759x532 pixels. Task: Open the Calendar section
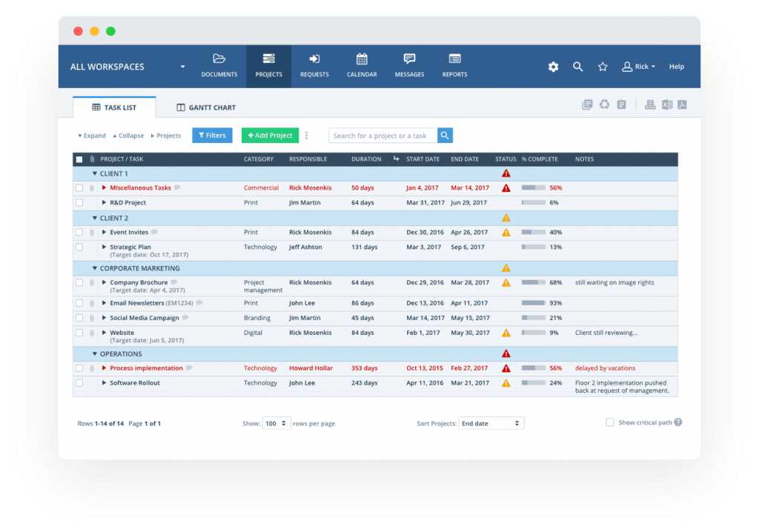(362, 65)
